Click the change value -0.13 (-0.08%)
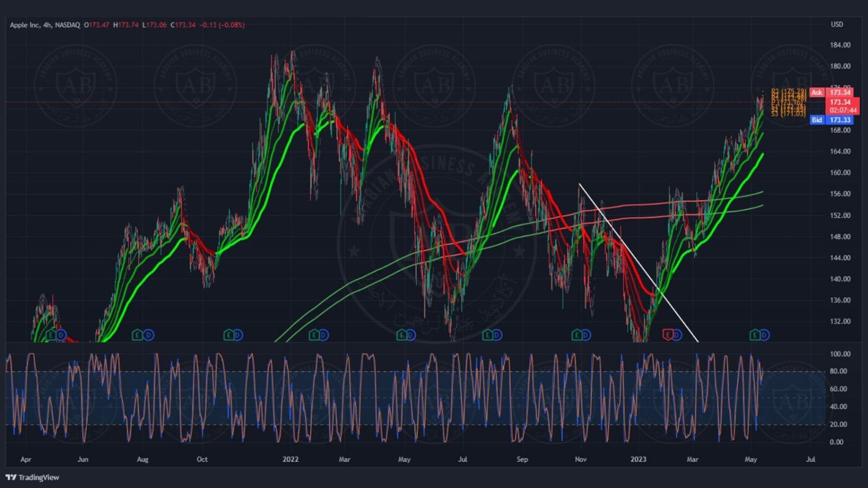Image resolution: width=868 pixels, height=488 pixels. [x=222, y=25]
